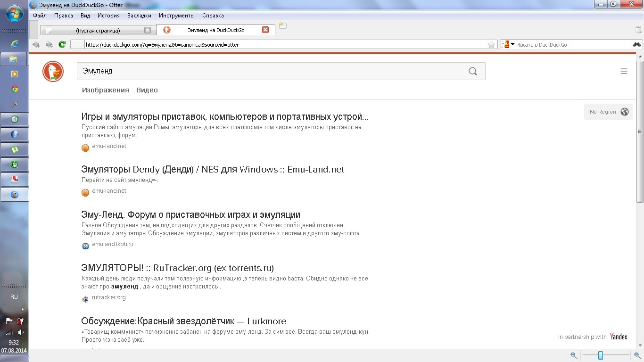Open the Справка menu
This screenshot has width=644, height=362.
coord(213,16)
